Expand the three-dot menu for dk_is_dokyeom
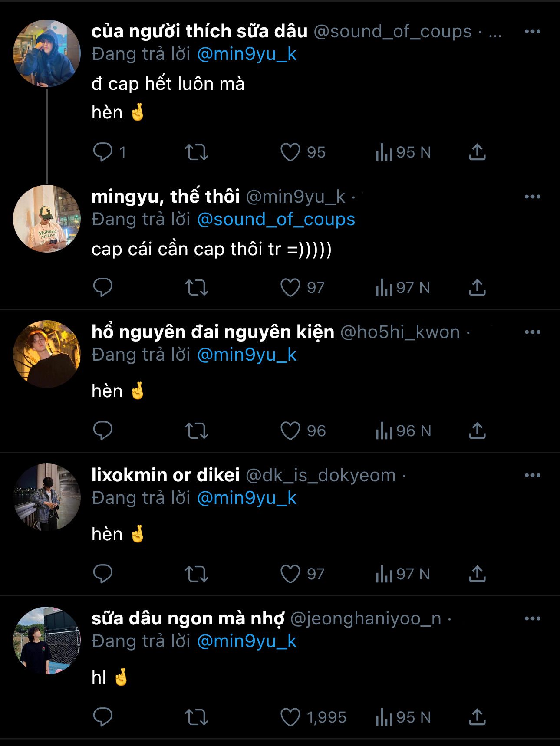 (x=532, y=475)
